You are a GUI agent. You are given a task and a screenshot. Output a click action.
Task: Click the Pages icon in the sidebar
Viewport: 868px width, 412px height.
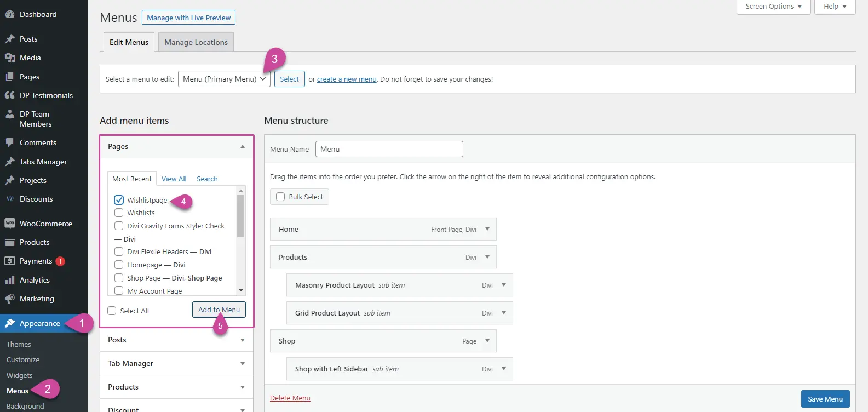tap(10, 77)
